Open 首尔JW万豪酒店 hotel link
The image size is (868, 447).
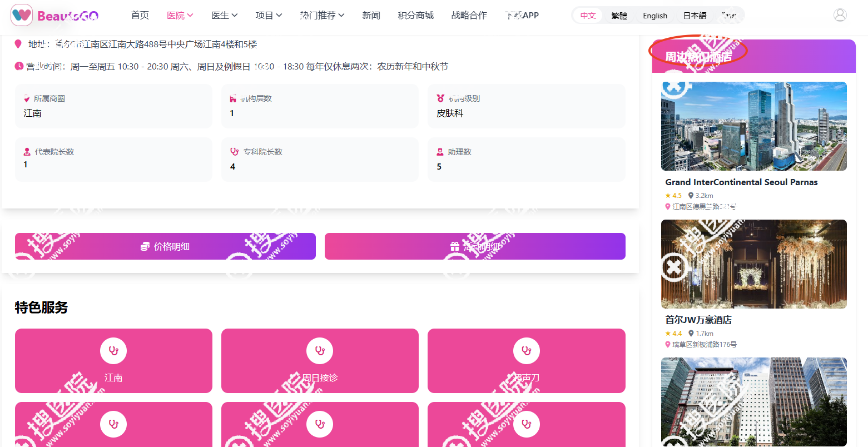tap(698, 320)
